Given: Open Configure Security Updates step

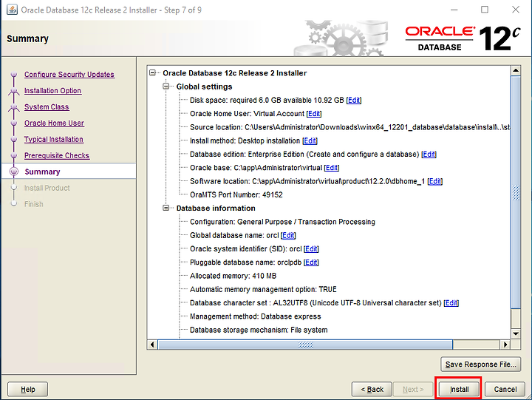Looking at the screenshot, I should (x=69, y=75).
